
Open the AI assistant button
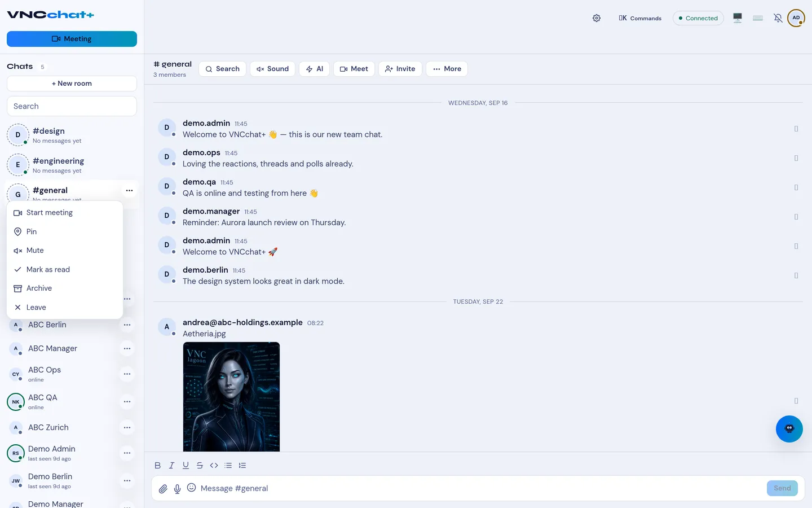point(315,69)
